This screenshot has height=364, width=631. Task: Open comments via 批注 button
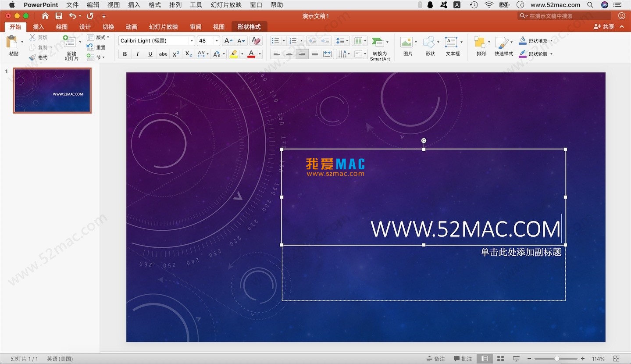463,359
